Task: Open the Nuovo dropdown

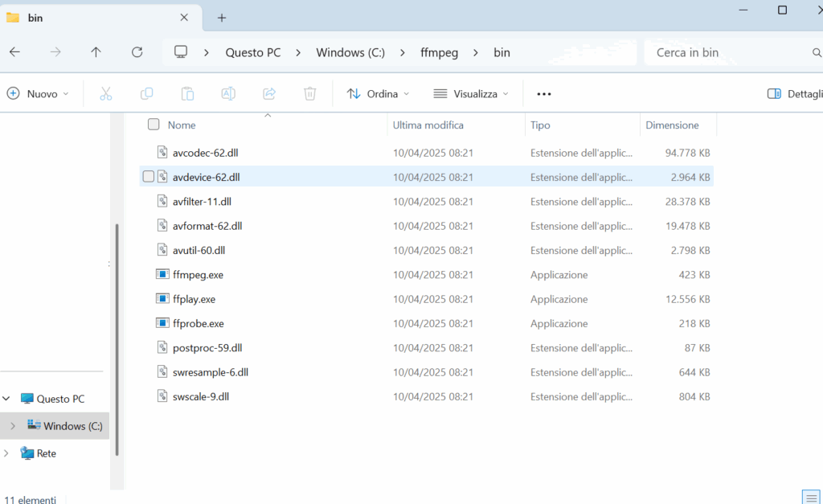Action: pos(37,94)
